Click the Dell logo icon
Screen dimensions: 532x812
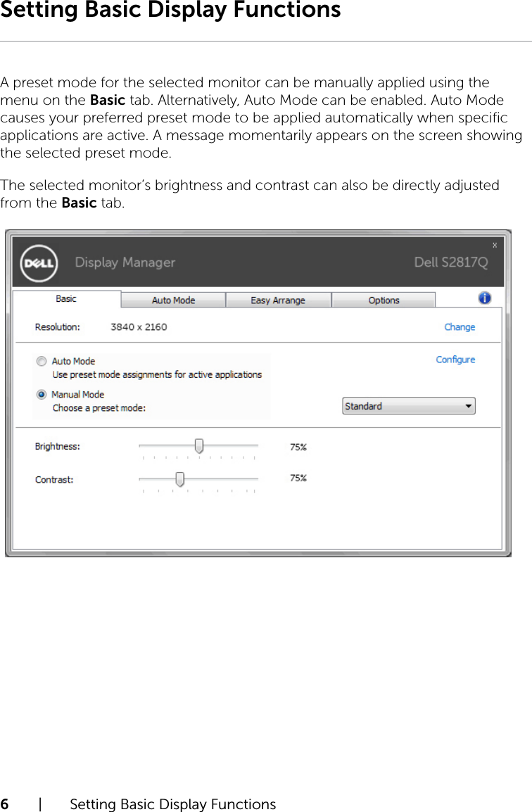37,264
